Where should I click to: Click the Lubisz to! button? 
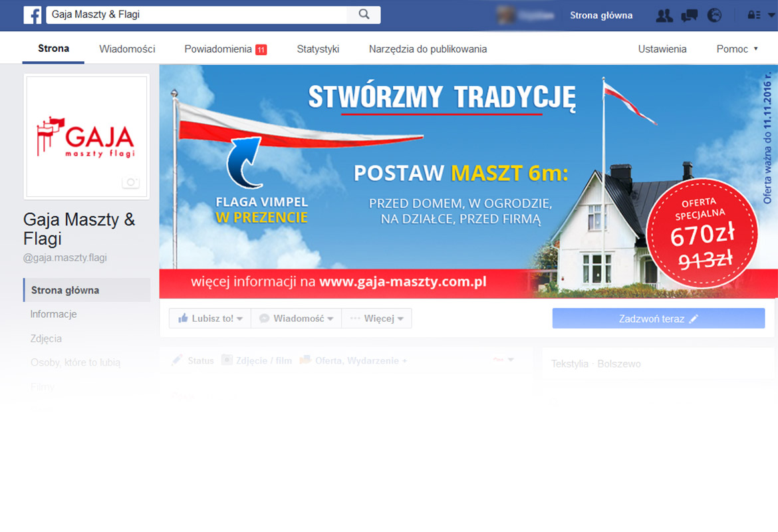tap(210, 318)
